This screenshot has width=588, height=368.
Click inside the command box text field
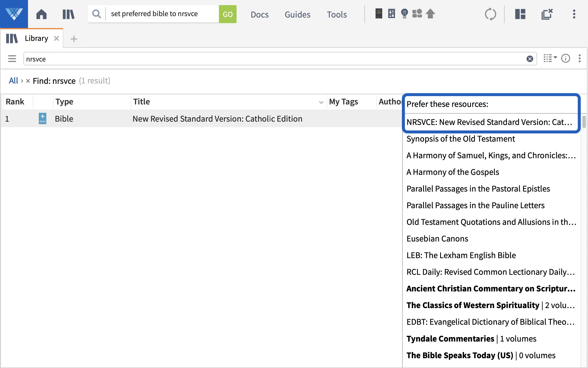(162, 14)
